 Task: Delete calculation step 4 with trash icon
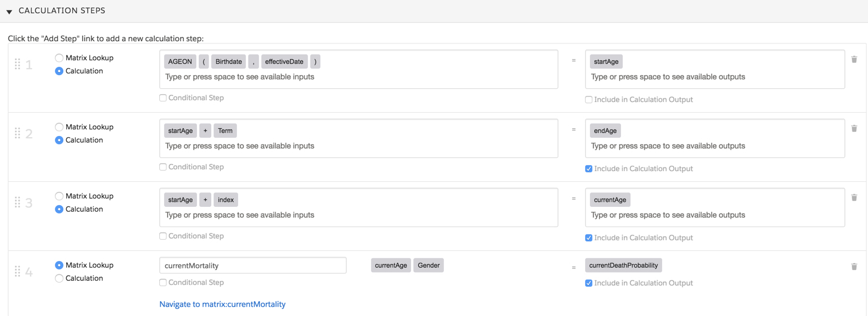[x=854, y=267]
